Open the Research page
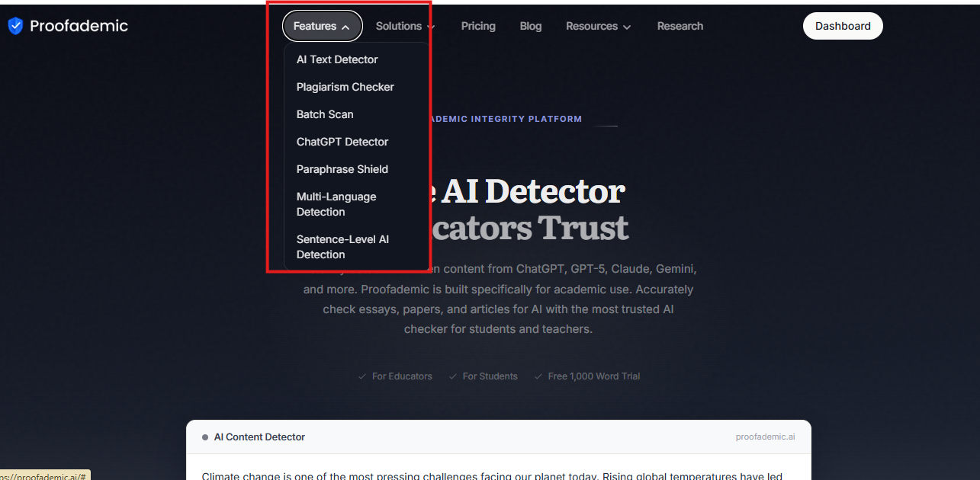Screen dimensions: 980x480 click(680, 26)
